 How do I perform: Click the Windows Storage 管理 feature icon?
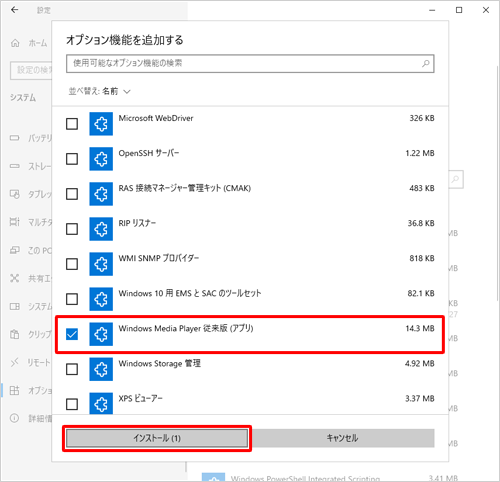pyautogui.click(x=101, y=369)
